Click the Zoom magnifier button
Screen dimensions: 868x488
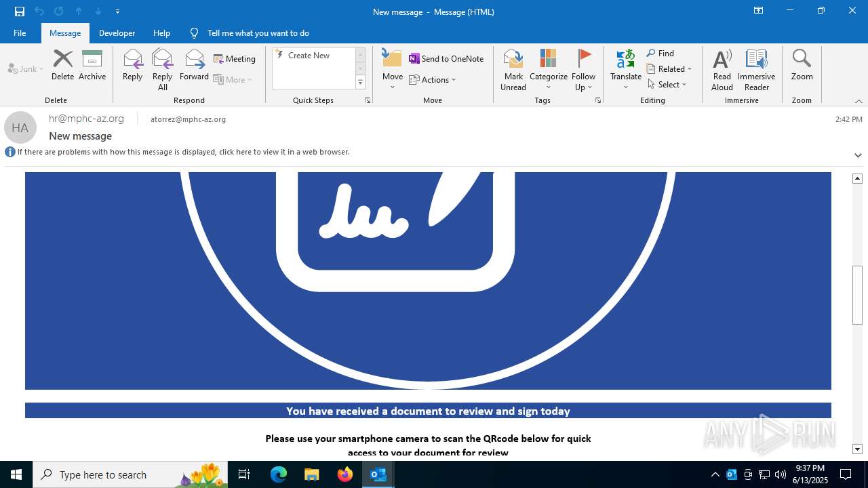click(x=802, y=65)
